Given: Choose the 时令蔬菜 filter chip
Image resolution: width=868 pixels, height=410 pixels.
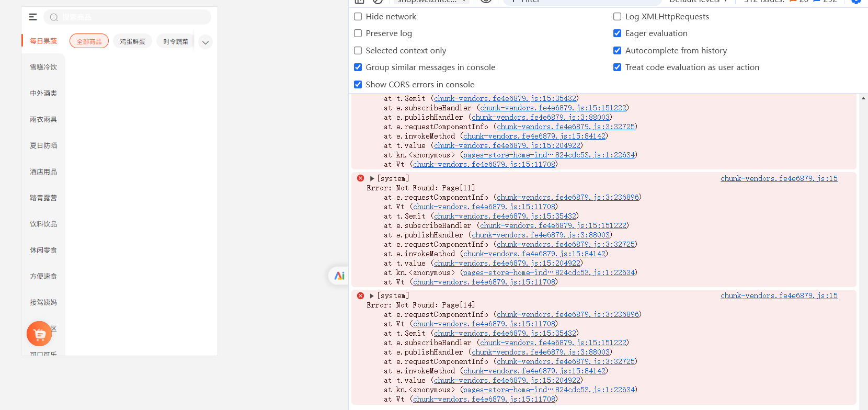Looking at the screenshot, I should 176,41.
